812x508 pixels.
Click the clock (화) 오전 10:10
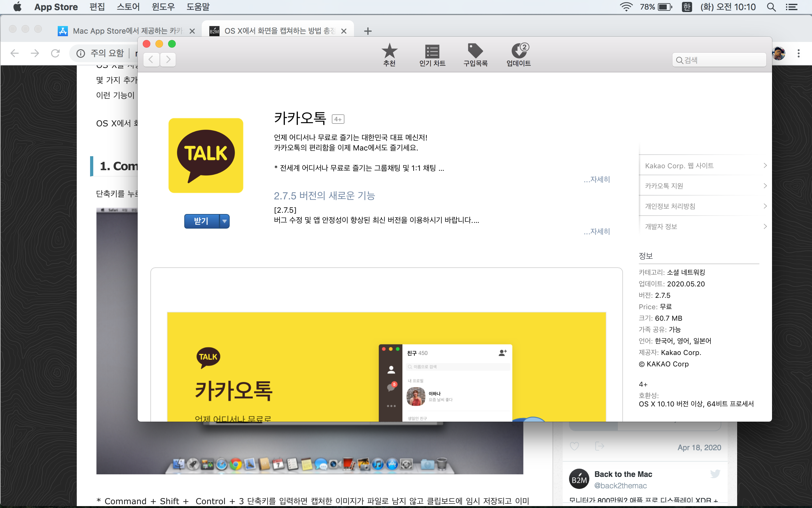coord(728,7)
